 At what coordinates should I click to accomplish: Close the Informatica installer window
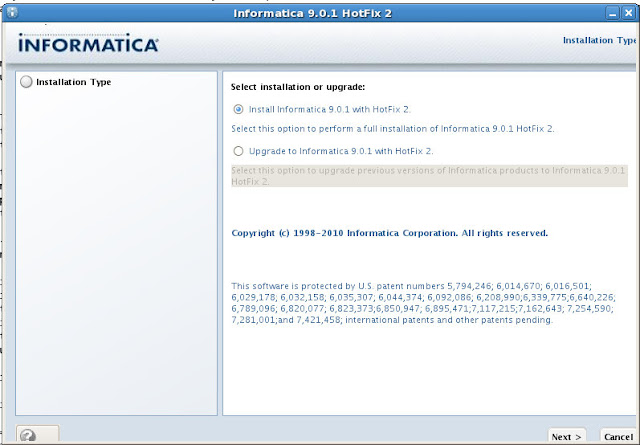[629, 13]
